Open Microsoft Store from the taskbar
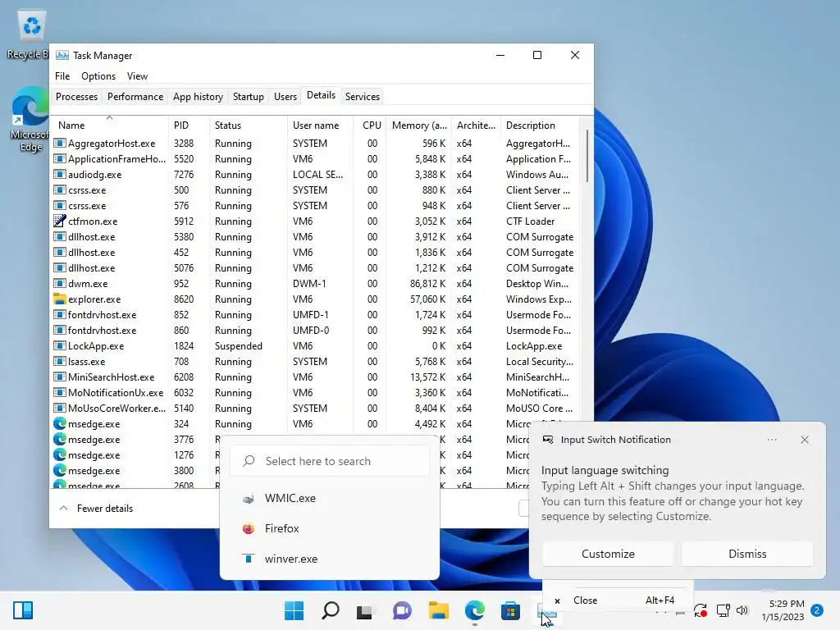 (x=510, y=610)
